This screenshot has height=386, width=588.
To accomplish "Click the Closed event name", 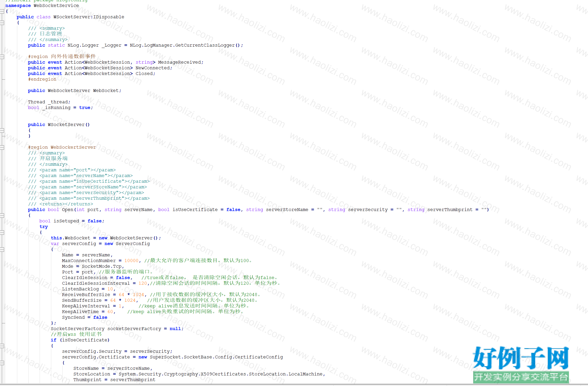I will coord(144,74).
